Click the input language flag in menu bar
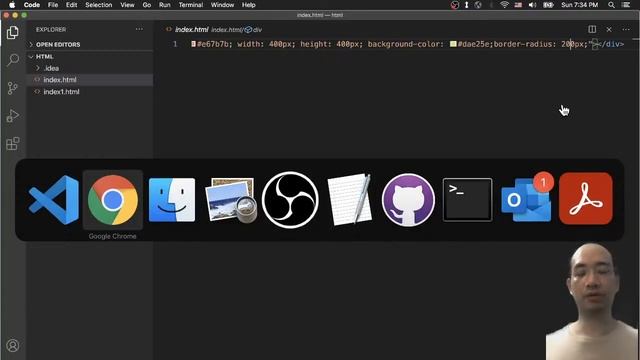The width and height of the screenshot is (640, 360). (x=518, y=5)
